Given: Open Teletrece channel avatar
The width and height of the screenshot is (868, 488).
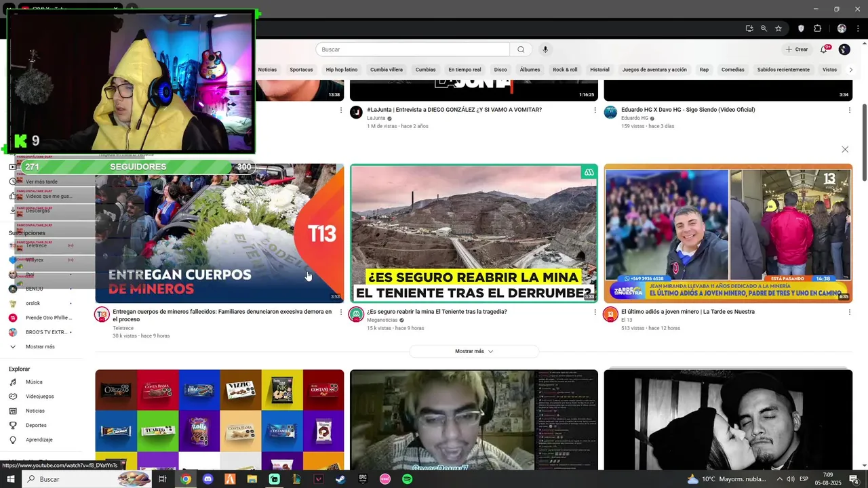Looking at the screenshot, I should (x=102, y=314).
